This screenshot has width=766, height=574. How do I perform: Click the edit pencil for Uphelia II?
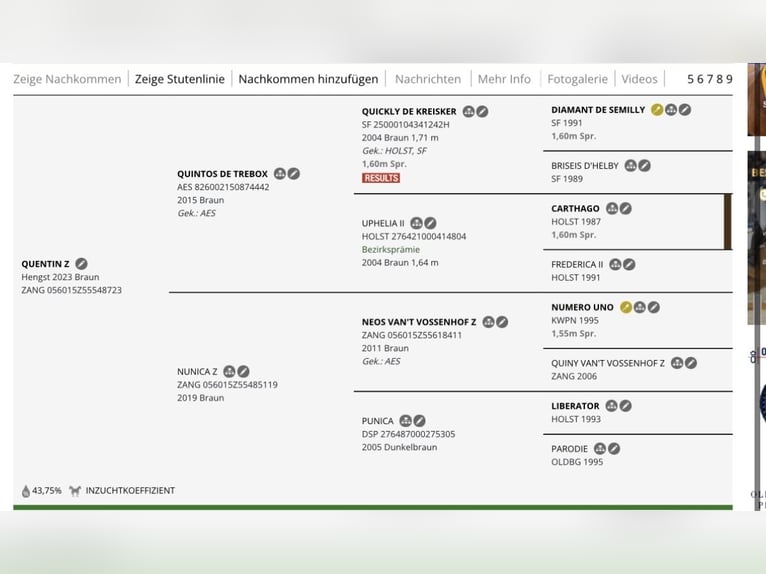point(430,223)
